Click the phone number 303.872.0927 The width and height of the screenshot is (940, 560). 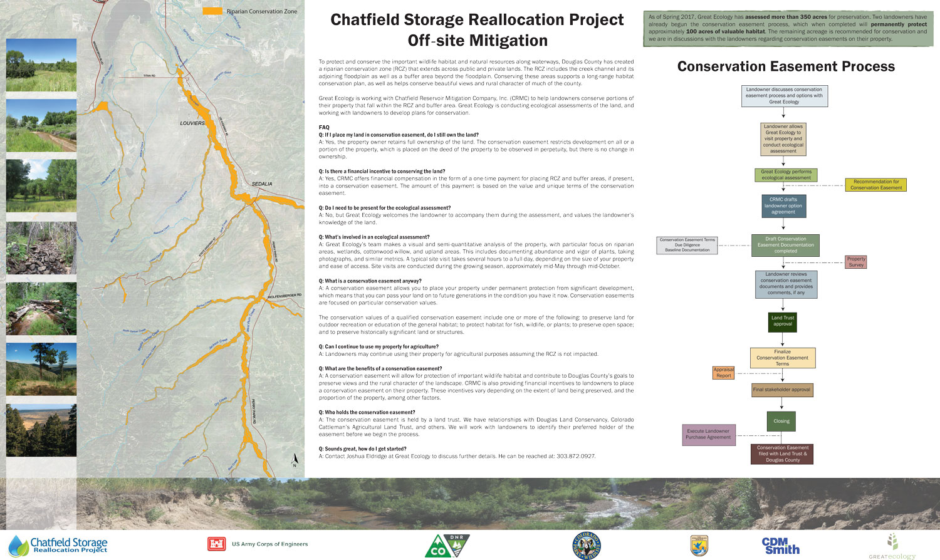pyautogui.click(x=576, y=456)
